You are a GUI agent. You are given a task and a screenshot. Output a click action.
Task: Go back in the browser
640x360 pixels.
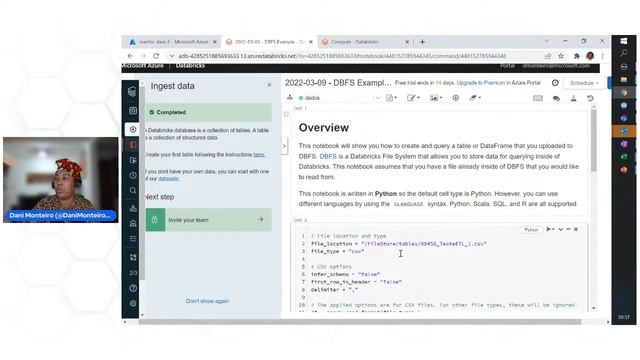click(130, 56)
